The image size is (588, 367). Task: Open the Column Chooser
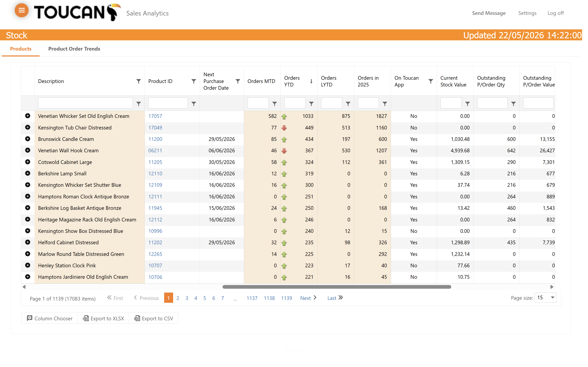[50, 318]
